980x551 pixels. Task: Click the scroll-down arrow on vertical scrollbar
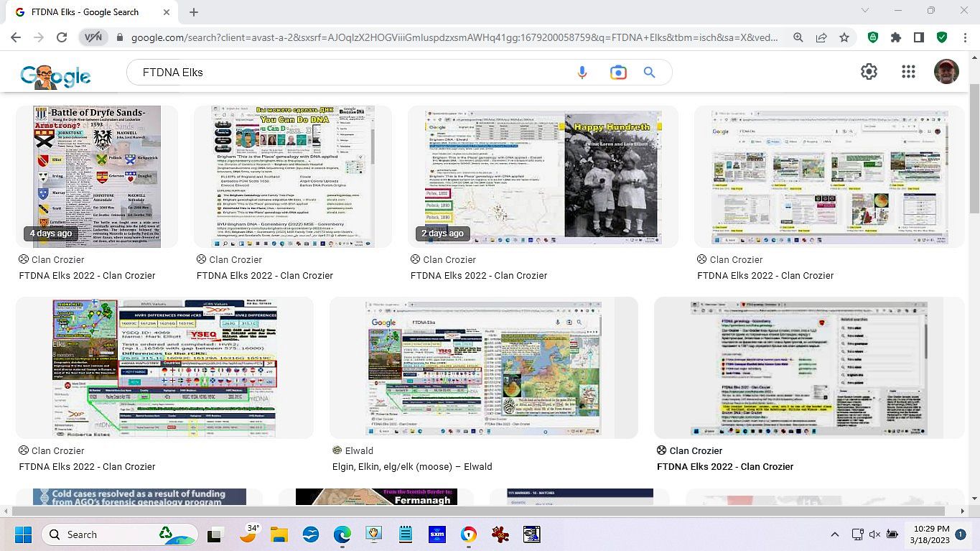[x=974, y=499]
